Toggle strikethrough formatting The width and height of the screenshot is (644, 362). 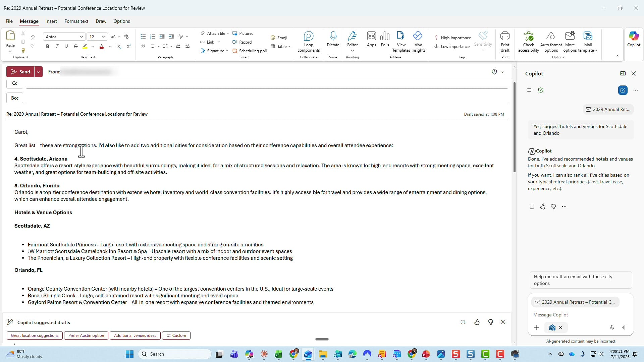(x=76, y=46)
